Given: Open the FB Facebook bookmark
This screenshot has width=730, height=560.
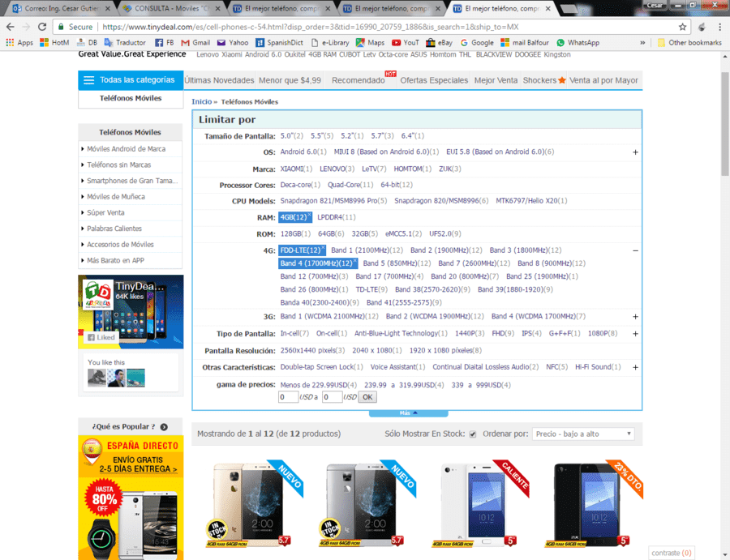Looking at the screenshot, I should point(164,43).
